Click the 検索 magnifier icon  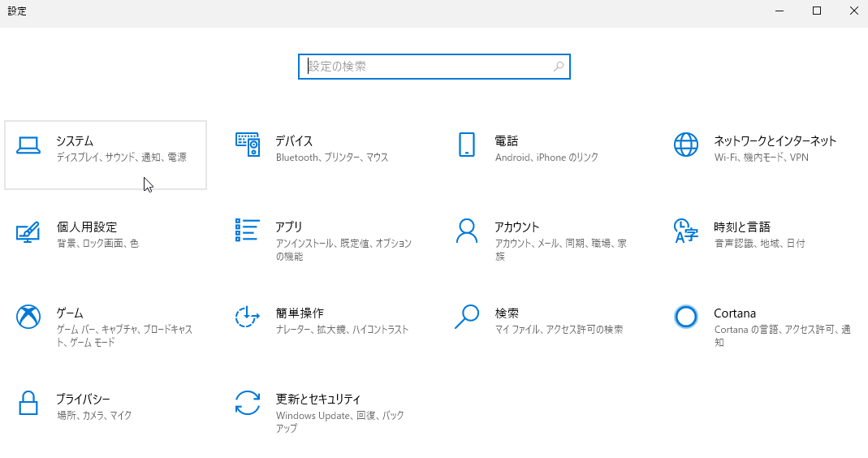(467, 317)
